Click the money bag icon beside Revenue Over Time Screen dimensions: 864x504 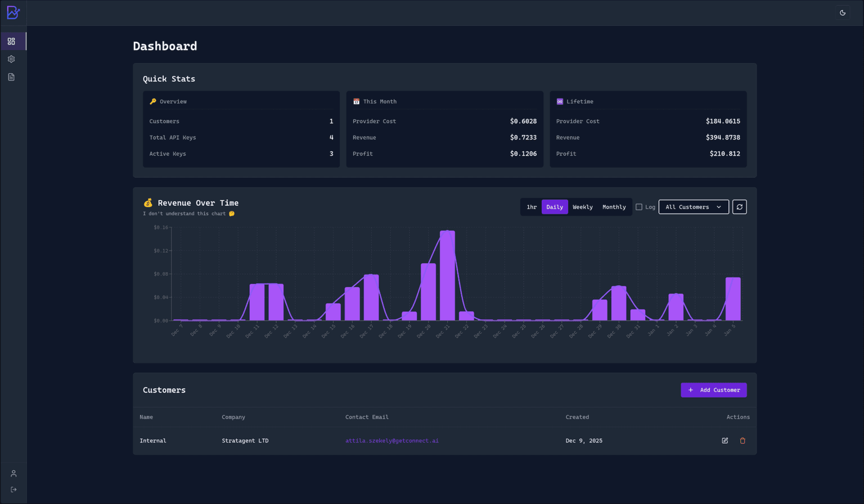pos(148,203)
